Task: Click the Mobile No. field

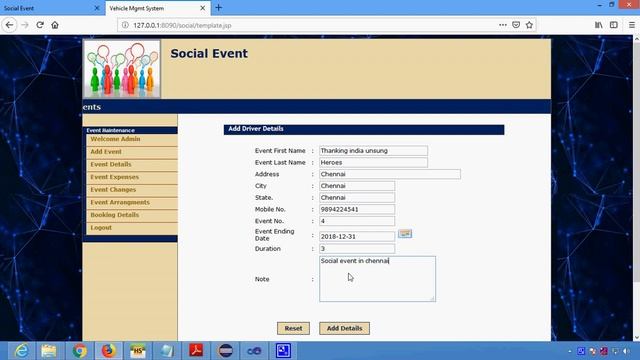Action: (x=357, y=209)
